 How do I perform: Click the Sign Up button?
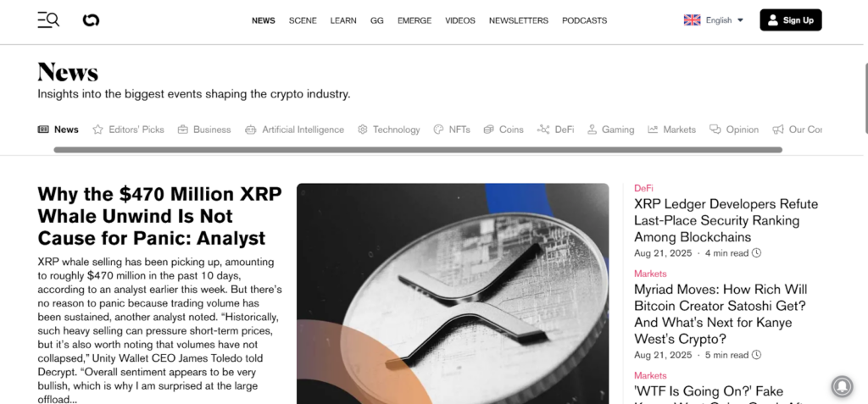(x=791, y=20)
